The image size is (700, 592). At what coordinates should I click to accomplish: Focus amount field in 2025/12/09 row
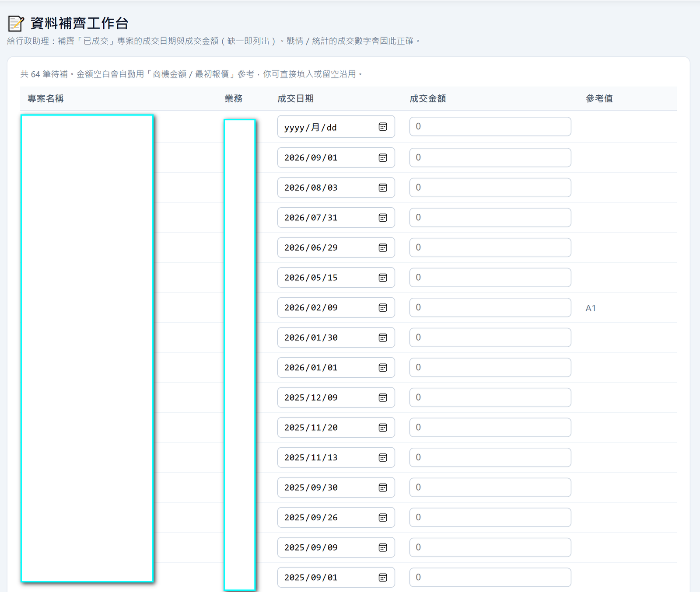[x=490, y=397]
